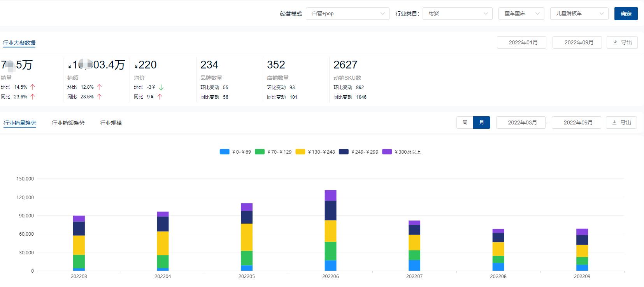Switch chart granularity to 周
The height and width of the screenshot is (287, 644).
(465, 122)
